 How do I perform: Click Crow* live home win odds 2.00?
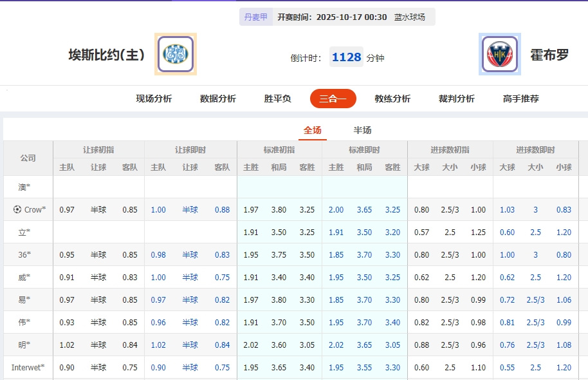(x=336, y=209)
